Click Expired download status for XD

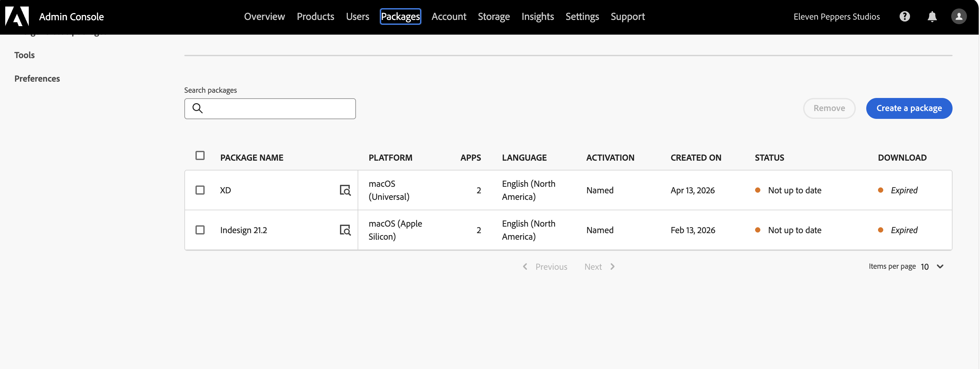pos(904,190)
